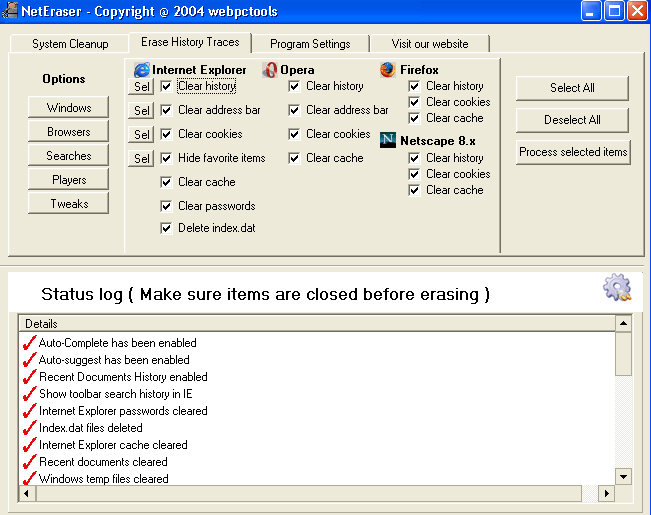Click the Select All button

click(572, 88)
